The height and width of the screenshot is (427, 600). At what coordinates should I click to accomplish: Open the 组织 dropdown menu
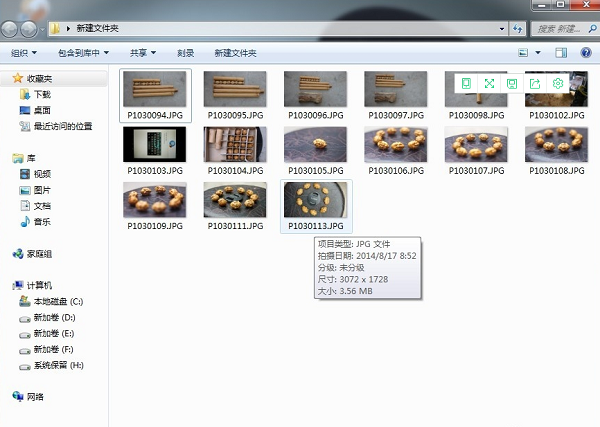click(24, 52)
